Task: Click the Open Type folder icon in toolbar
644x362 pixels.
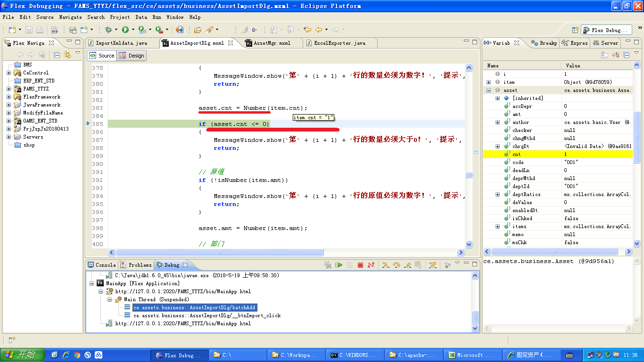Action: tap(198, 30)
